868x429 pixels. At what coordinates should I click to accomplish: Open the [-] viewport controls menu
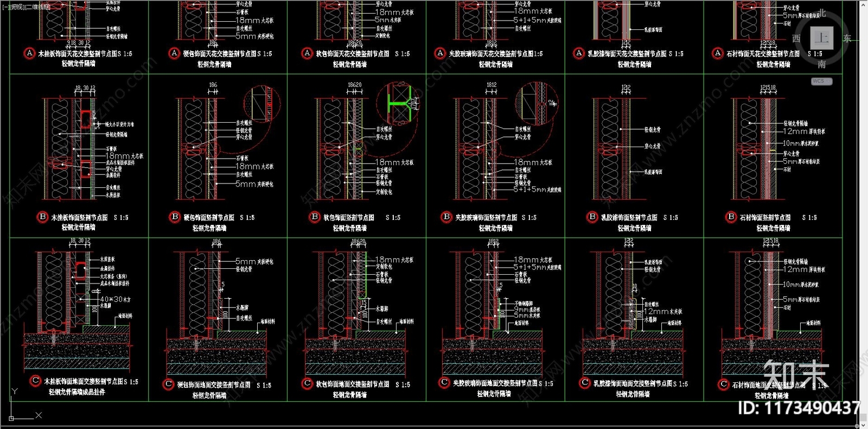[x=5, y=7]
